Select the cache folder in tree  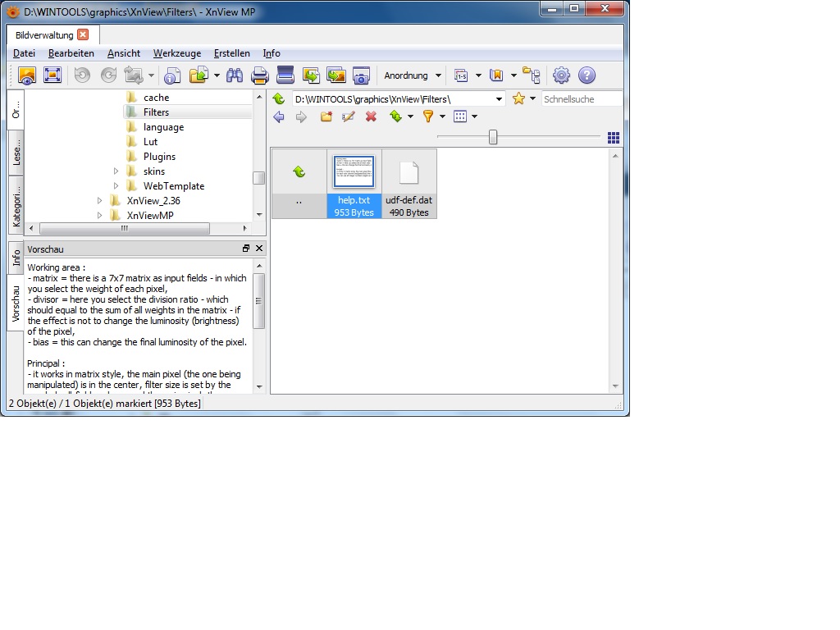coord(156,98)
